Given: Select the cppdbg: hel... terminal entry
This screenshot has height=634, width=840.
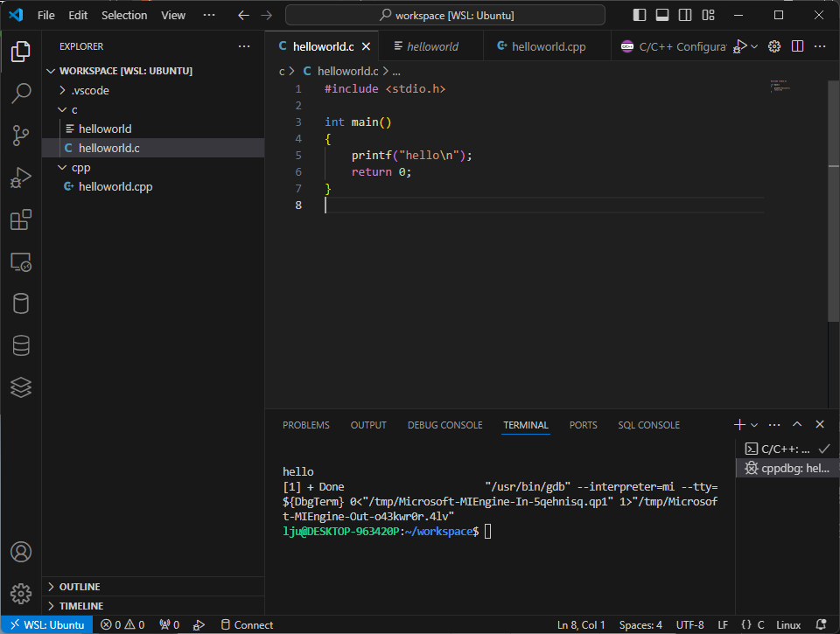Looking at the screenshot, I should [787, 468].
